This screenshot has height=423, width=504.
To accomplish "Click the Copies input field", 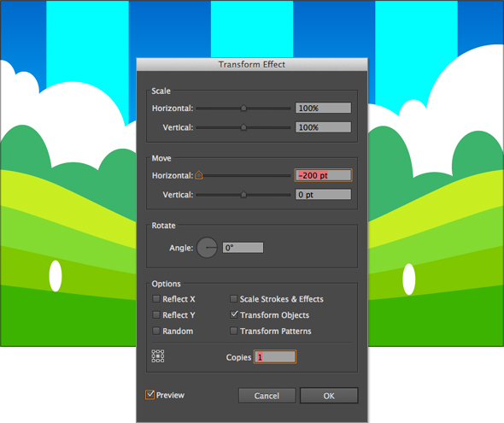I will pyautogui.click(x=275, y=357).
